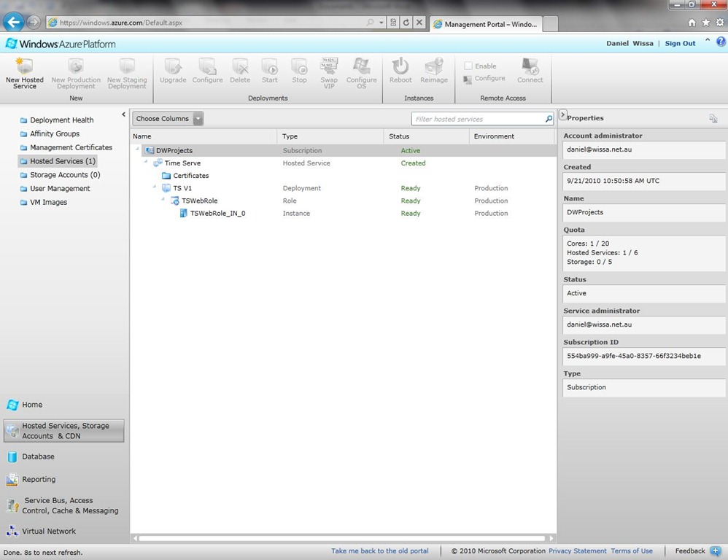Click the Sign Out link
This screenshot has height=560, width=728.
680,43
